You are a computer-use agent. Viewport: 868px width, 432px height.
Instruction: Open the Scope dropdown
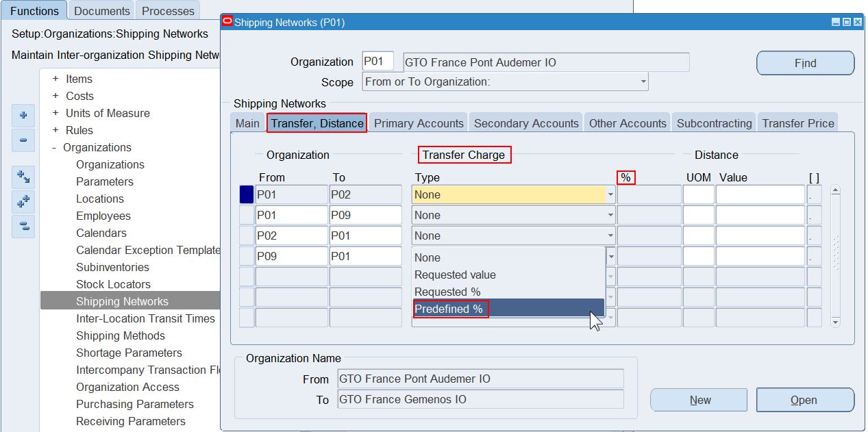641,81
